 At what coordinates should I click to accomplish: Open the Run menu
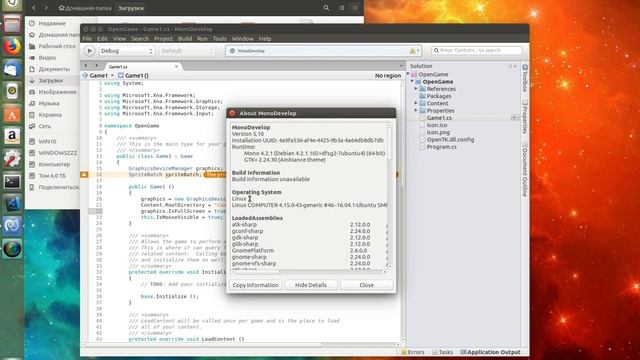coord(202,39)
